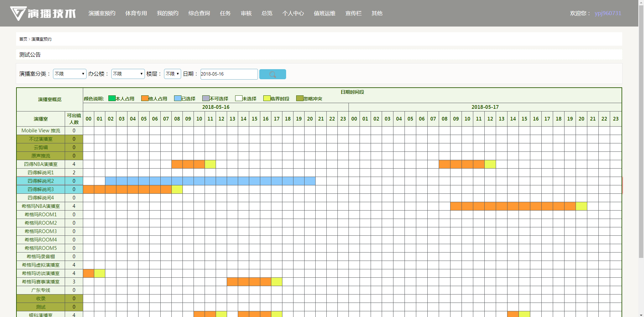Click the yellow 临界时段 legend swatch
This screenshot has height=317, width=644.
click(x=267, y=98)
